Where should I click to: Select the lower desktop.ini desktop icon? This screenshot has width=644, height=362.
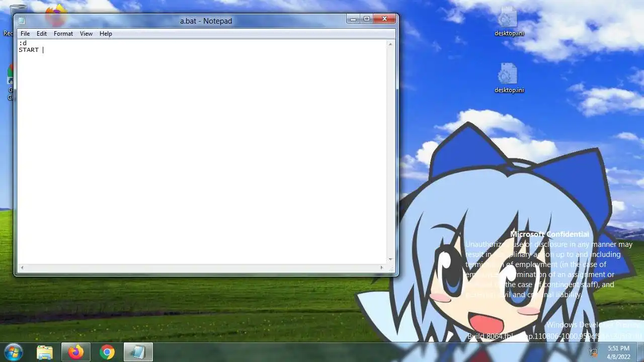coord(509,79)
